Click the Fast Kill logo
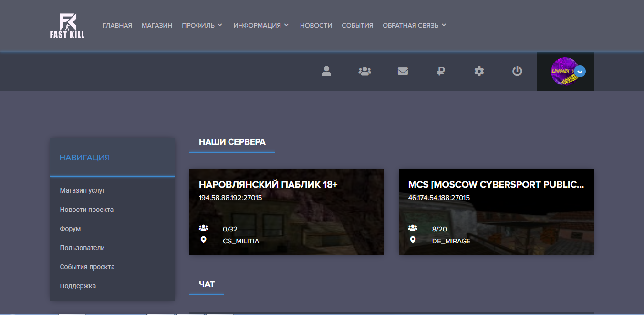644x315 pixels. pyautogui.click(x=67, y=25)
